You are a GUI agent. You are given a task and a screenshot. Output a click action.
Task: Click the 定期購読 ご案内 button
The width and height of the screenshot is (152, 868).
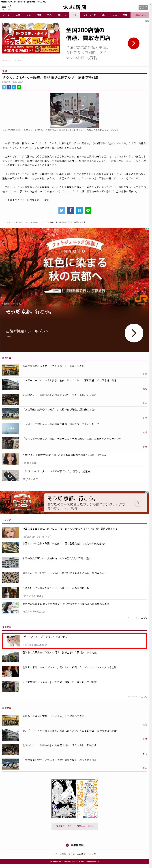(64, 826)
